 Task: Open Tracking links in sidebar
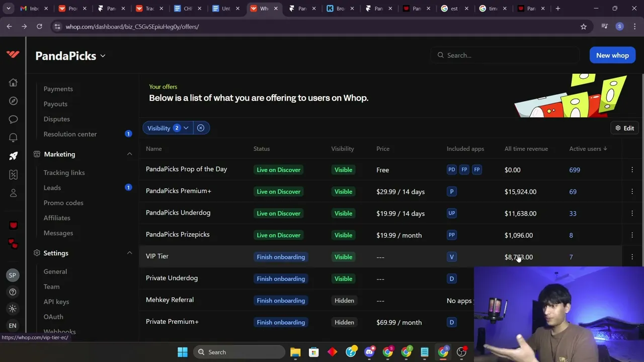64,172
